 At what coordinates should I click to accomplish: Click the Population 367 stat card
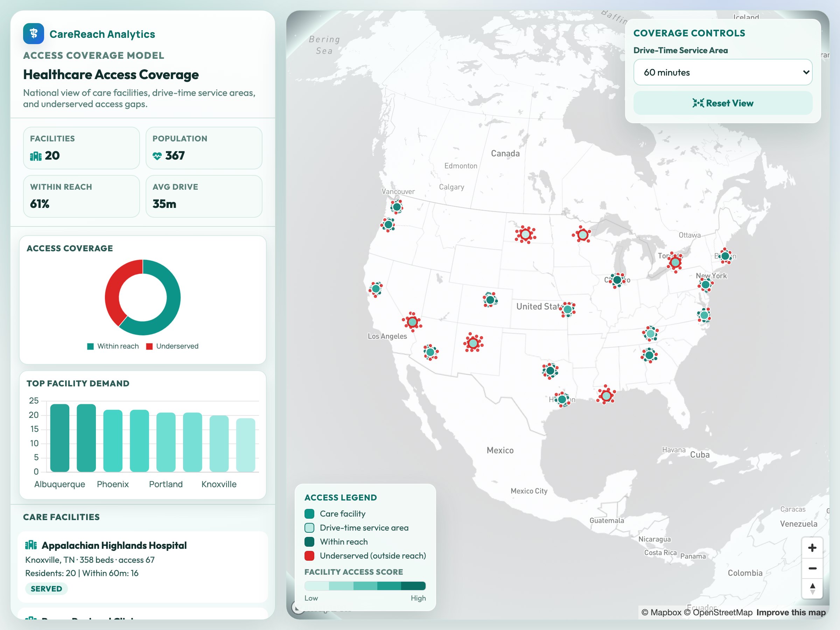point(204,148)
